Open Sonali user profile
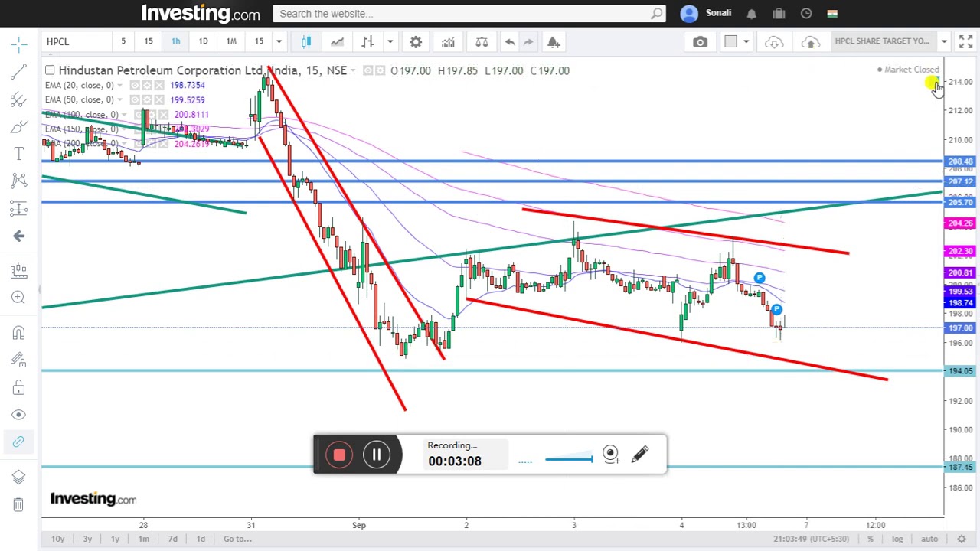This screenshot has width=980, height=551. point(707,13)
